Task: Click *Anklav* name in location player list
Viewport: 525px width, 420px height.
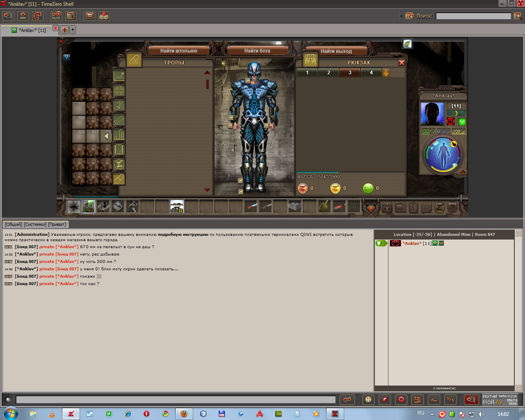Action: (412, 243)
